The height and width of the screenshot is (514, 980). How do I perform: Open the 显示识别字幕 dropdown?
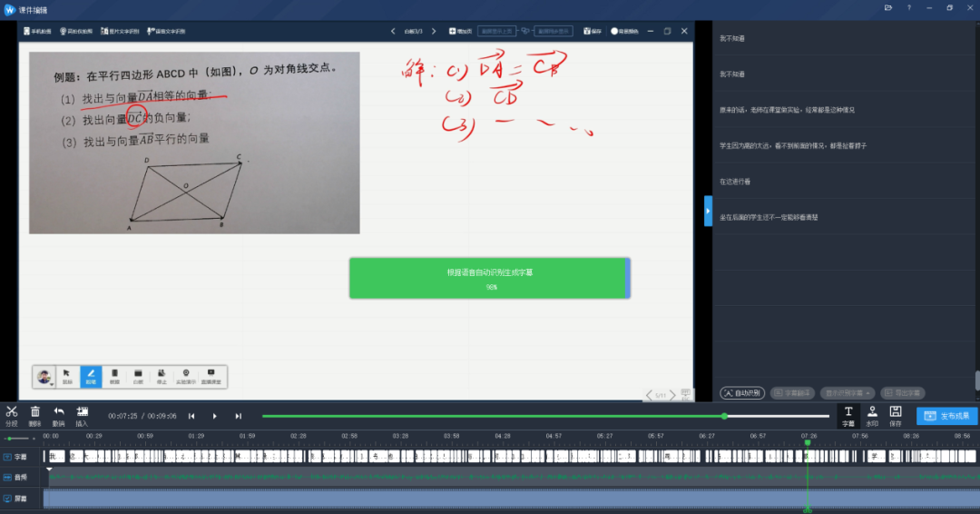848,393
